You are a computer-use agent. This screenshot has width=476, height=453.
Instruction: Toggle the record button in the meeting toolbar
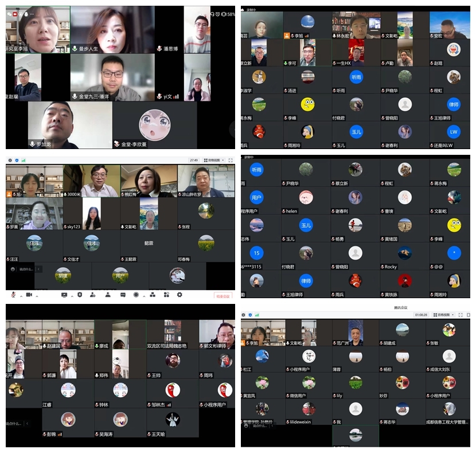[136, 295]
